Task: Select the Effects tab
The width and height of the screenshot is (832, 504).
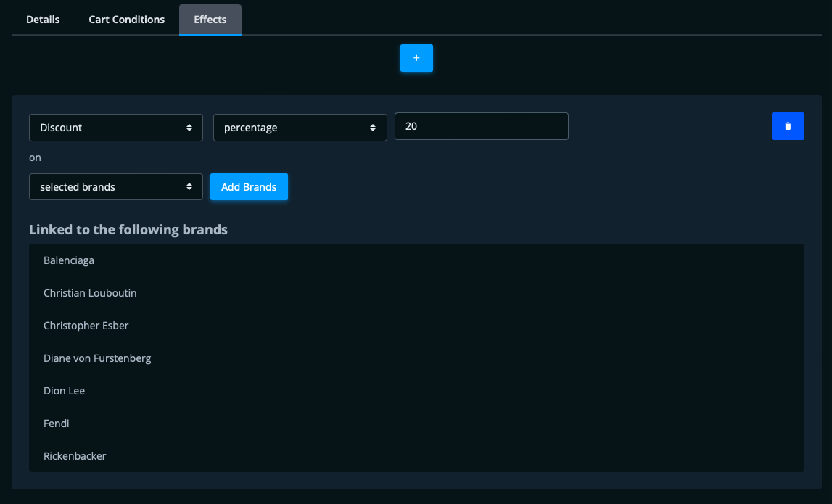Action: [210, 20]
